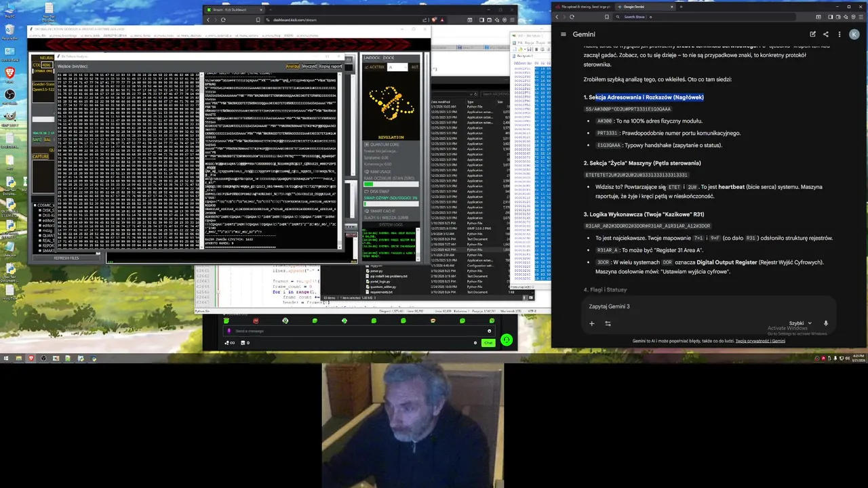Share the Gemini conversation

coord(825,34)
